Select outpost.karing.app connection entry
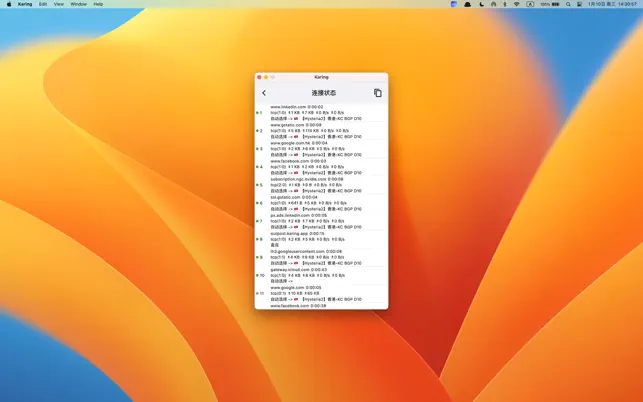The width and height of the screenshot is (643, 402). click(x=321, y=239)
